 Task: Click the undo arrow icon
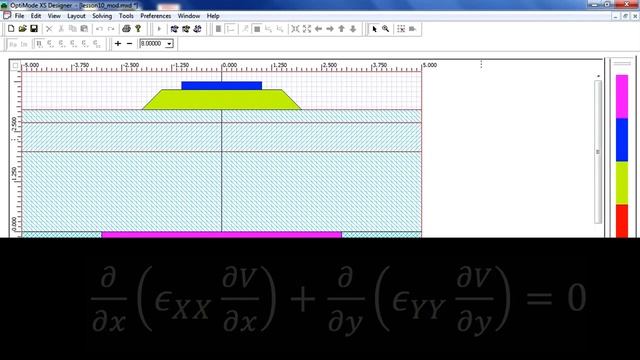tap(99, 29)
